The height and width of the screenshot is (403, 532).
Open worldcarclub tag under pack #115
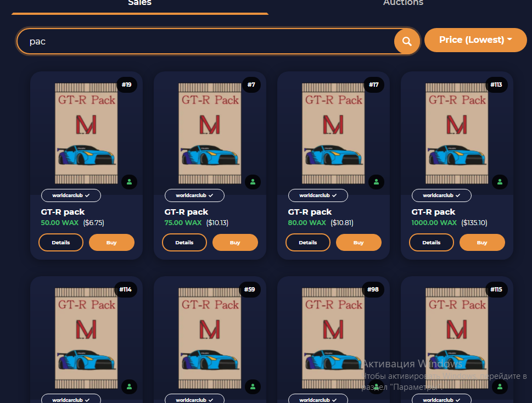pos(441,399)
